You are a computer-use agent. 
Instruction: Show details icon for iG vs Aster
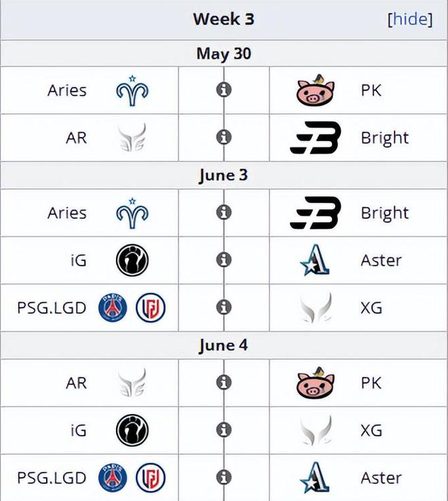click(x=224, y=260)
